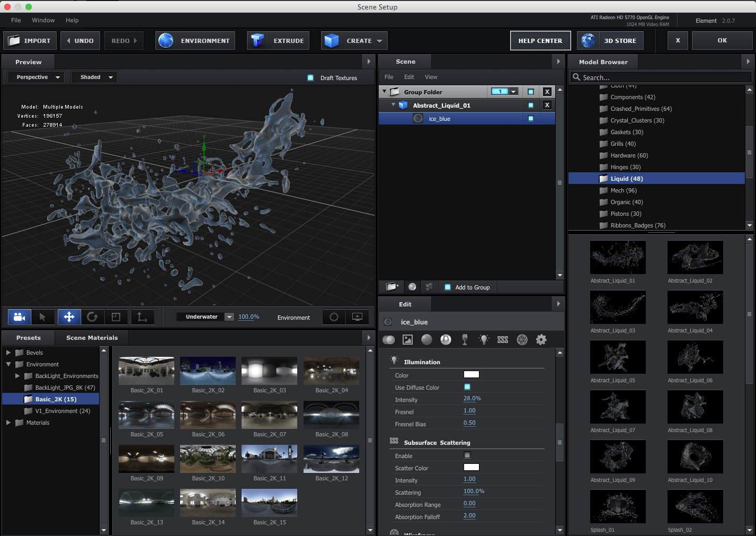Switch to the Presets tab

tap(29, 338)
